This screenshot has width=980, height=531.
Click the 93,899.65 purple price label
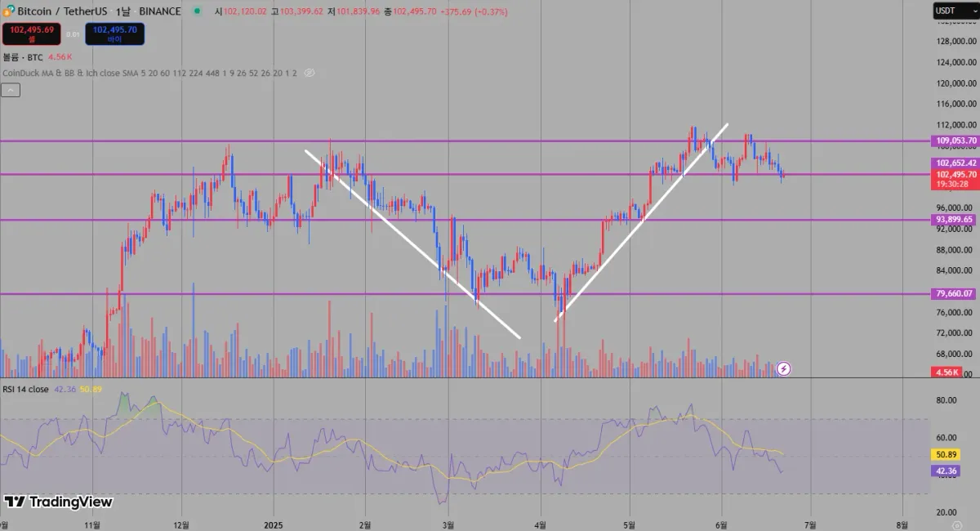tap(955, 219)
